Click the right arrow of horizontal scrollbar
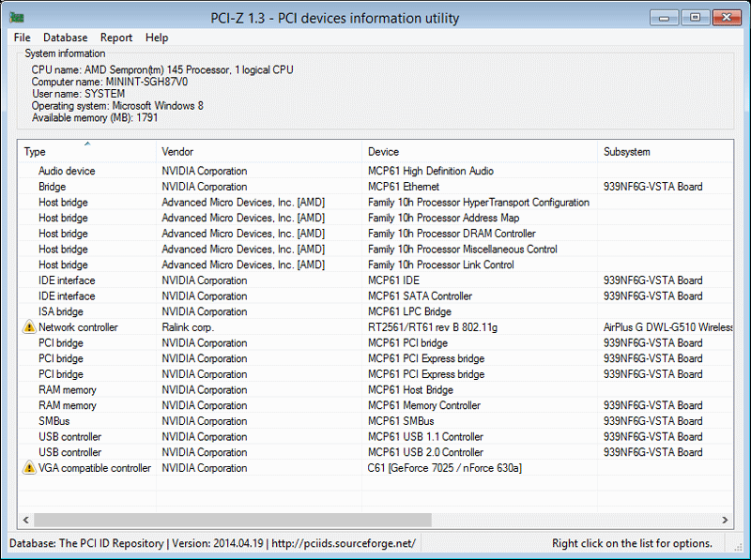The width and height of the screenshot is (751, 560). click(x=726, y=520)
